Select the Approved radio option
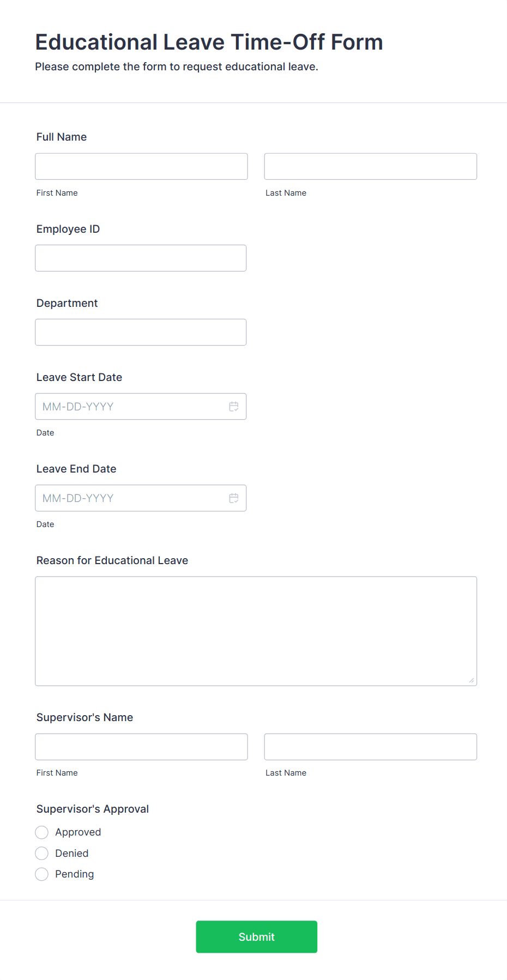This screenshot has width=507, height=980. pos(42,832)
